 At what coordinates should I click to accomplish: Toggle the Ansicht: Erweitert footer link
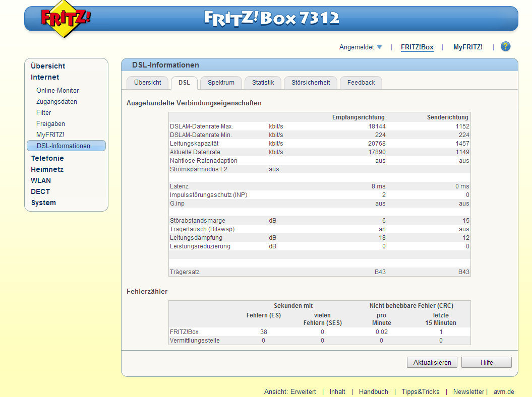290,392
